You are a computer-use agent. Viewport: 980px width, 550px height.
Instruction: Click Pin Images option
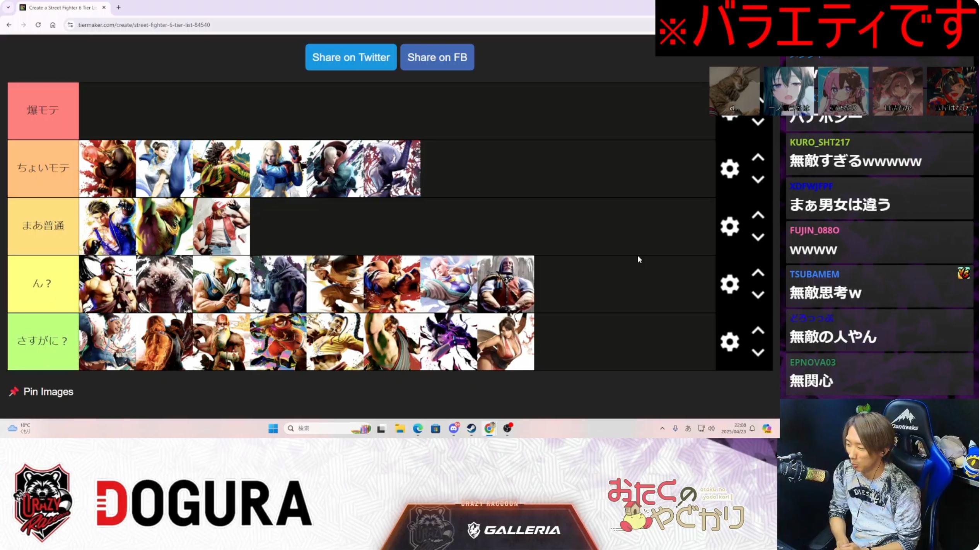[41, 392]
